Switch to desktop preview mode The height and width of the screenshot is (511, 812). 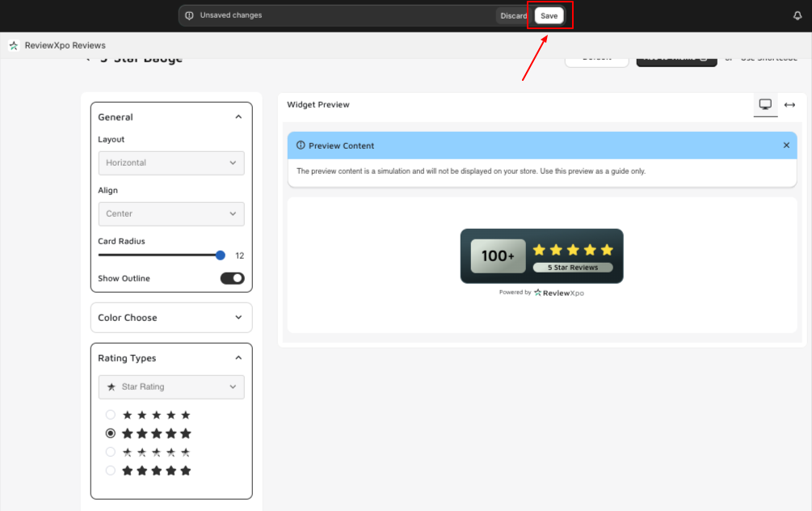[765, 104]
